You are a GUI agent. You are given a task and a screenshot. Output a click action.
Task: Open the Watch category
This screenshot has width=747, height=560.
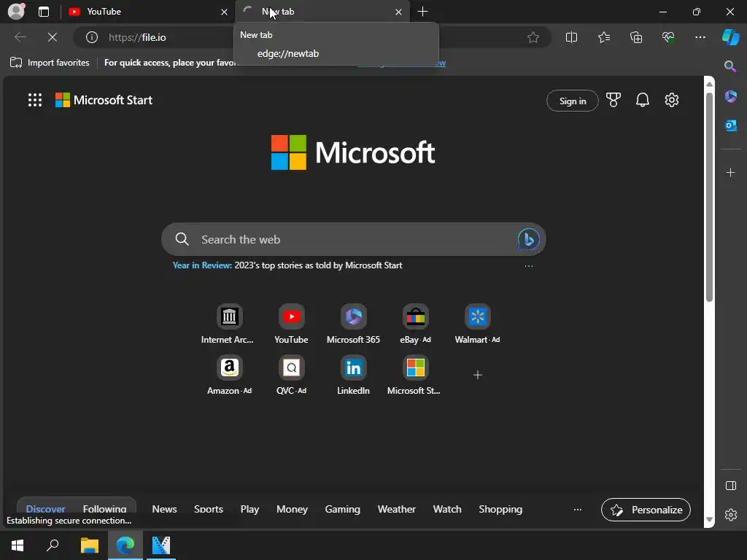click(447, 509)
